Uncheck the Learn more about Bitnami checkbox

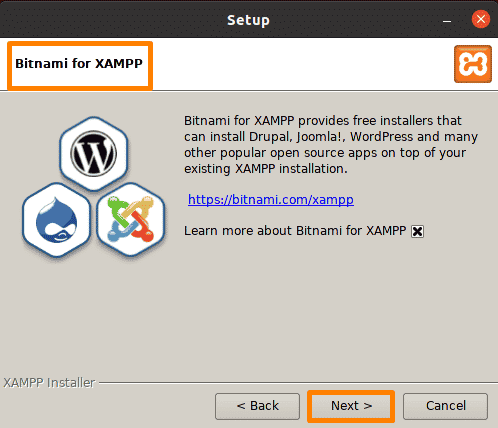point(417,231)
